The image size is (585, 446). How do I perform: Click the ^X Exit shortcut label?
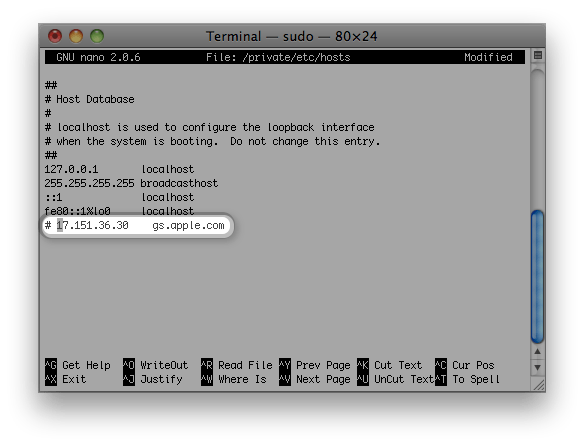pyautogui.click(x=65, y=379)
